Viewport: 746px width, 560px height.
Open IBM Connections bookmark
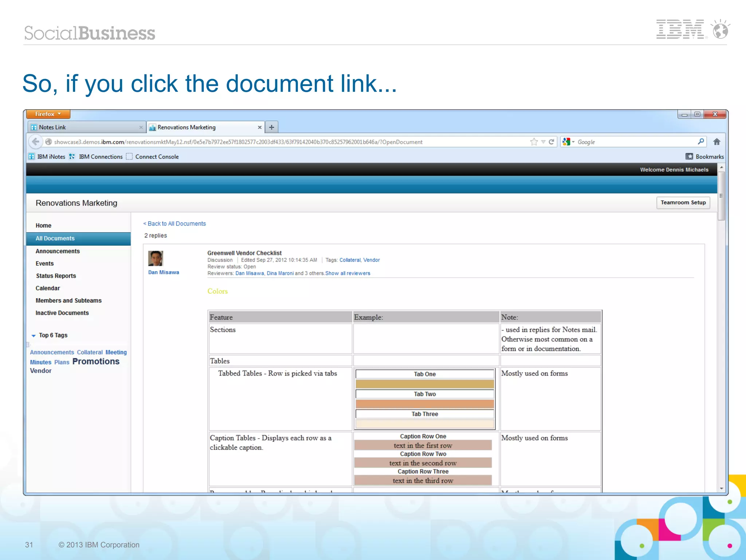tap(96, 157)
